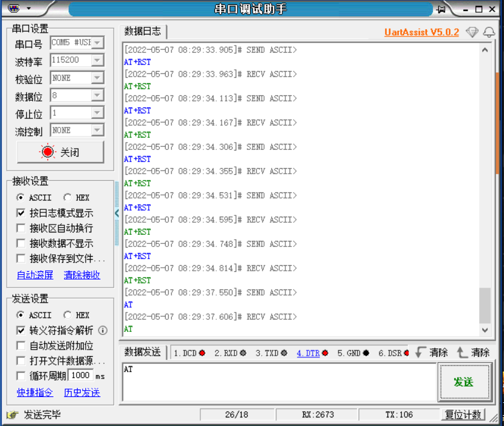Image resolution: width=504 pixels, height=426 pixels.
Task: Enable 接收数据不显示
Action: click(21, 243)
